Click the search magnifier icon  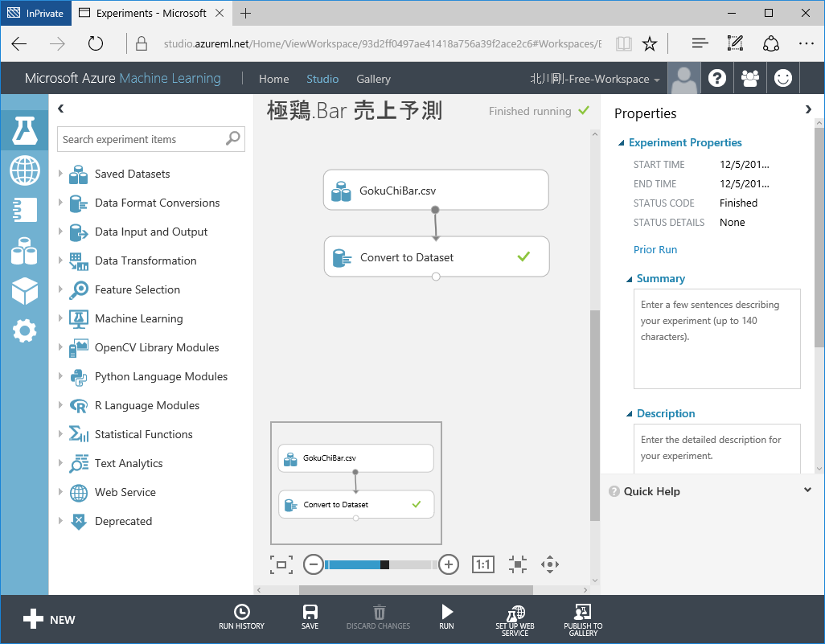click(x=232, y=138)
